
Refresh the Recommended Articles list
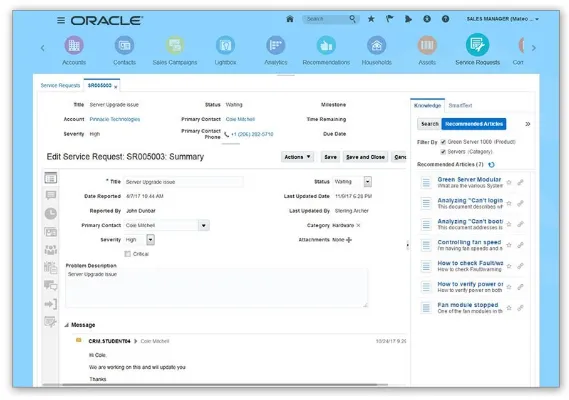491,165
